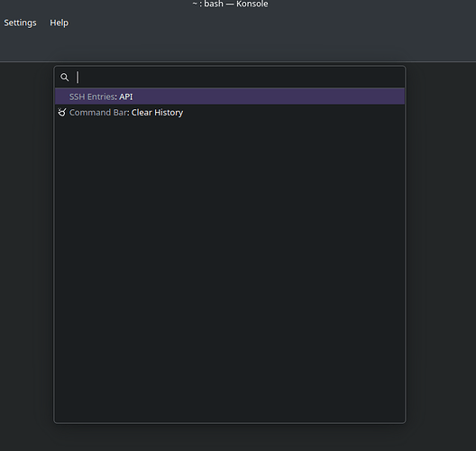Click the 'Command Bar' prefix text
Viewport: 476px width, 451px height.
[x=98, y=113]
